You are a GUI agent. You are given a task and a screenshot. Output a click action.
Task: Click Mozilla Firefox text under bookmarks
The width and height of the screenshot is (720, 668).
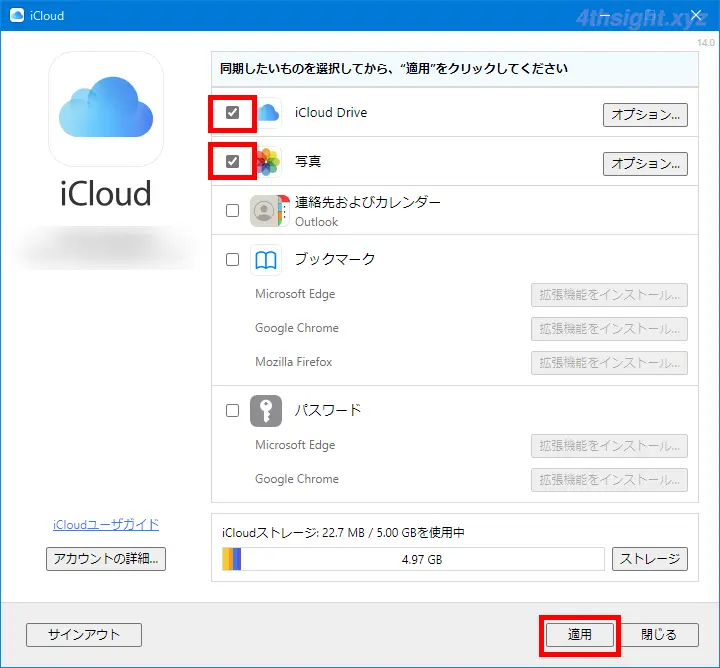pos(294,362)
